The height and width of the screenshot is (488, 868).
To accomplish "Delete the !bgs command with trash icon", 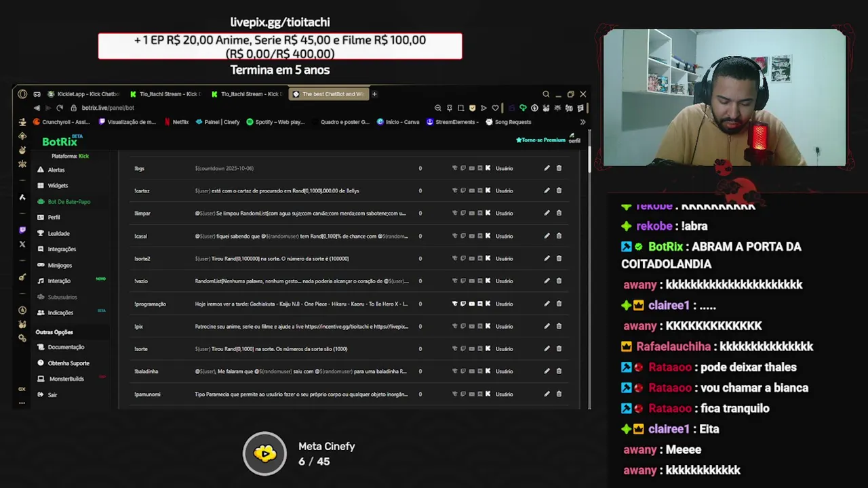I will 559,168.
